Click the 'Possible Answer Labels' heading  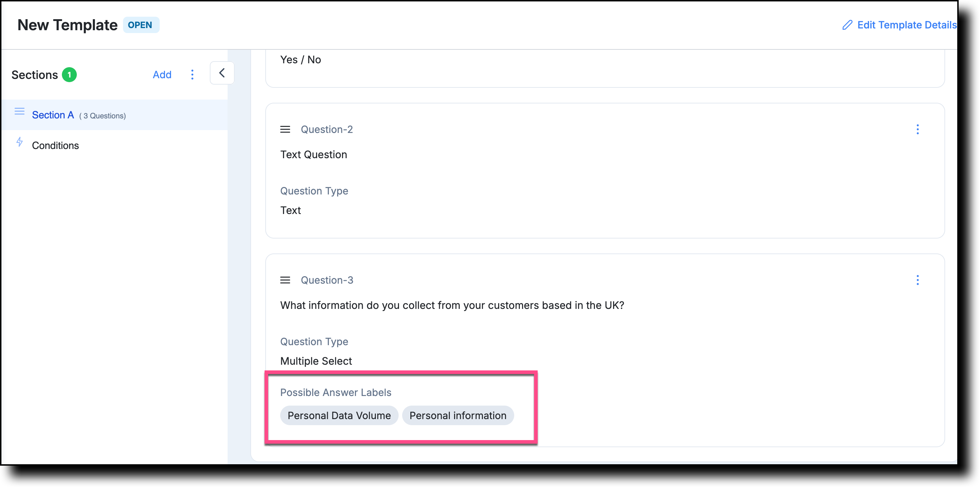[x=336, y=392]
